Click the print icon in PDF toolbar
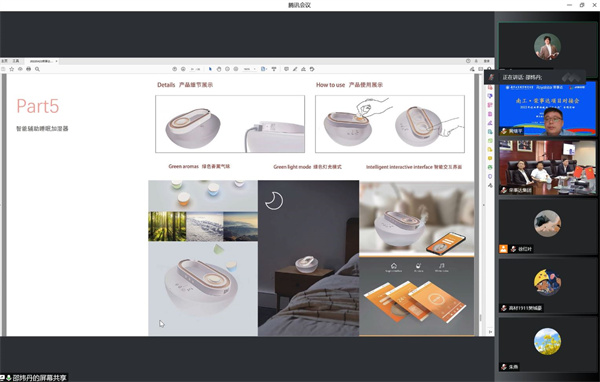 pos(28,69)
